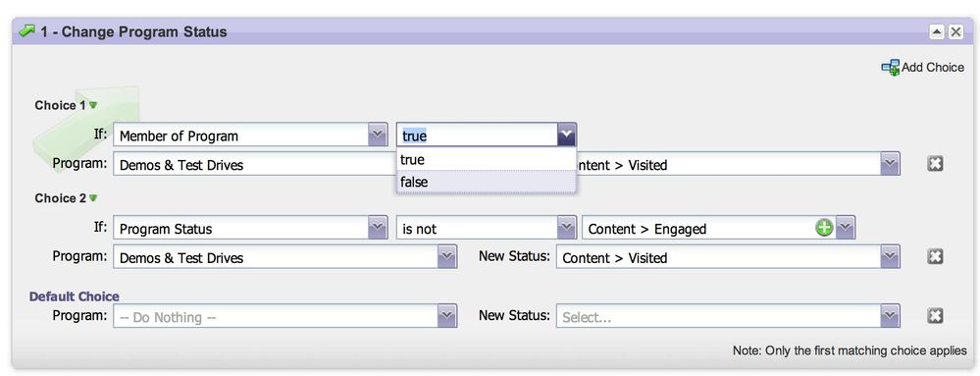980x376 pixels.
Task: Expand the Choice 2 green triangle
Action: coord(93,197)
